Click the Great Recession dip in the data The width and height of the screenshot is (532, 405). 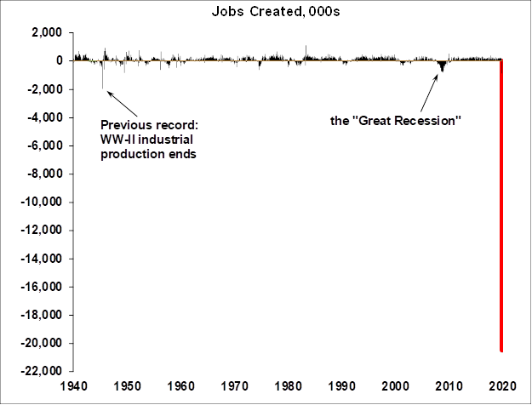[442, 66]
